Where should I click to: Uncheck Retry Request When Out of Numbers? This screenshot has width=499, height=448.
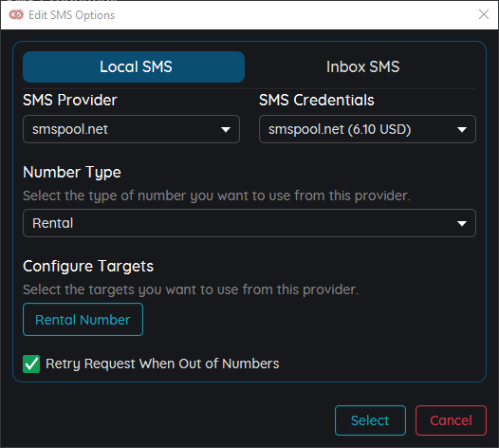(x=31, y=364)
